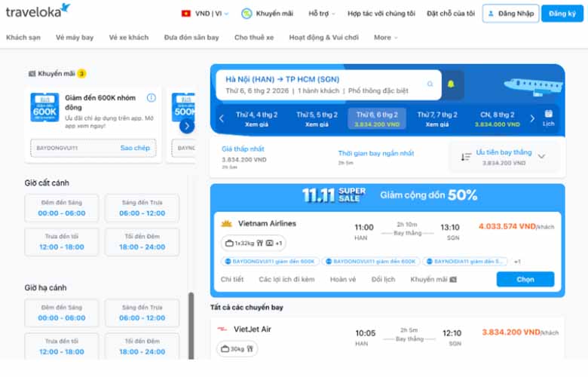Expand the +1 more promo codes
The width and height of the screenshot is (588, 377).
click(517, 262)
